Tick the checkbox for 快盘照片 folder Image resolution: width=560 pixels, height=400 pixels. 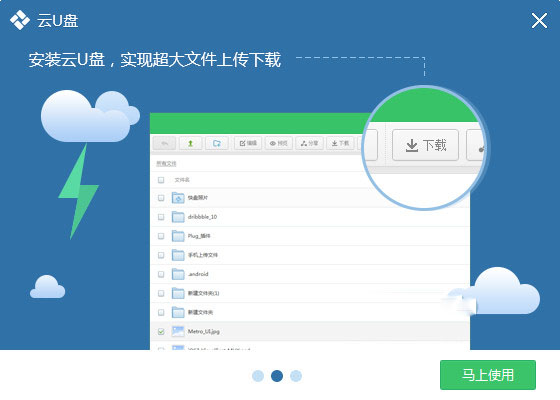[x=161, y=198]
